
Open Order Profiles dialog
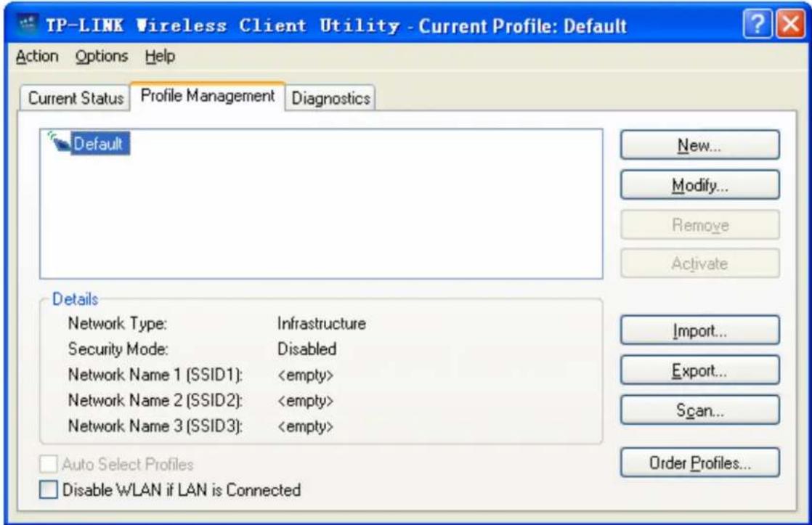click(x=699, y=463)
